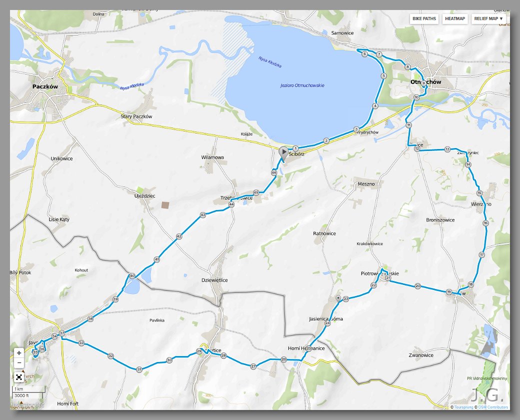Viewport: 520px width, 420px height.
Task: Toggle the Bike Paths overlay
Action: (424, 18)
